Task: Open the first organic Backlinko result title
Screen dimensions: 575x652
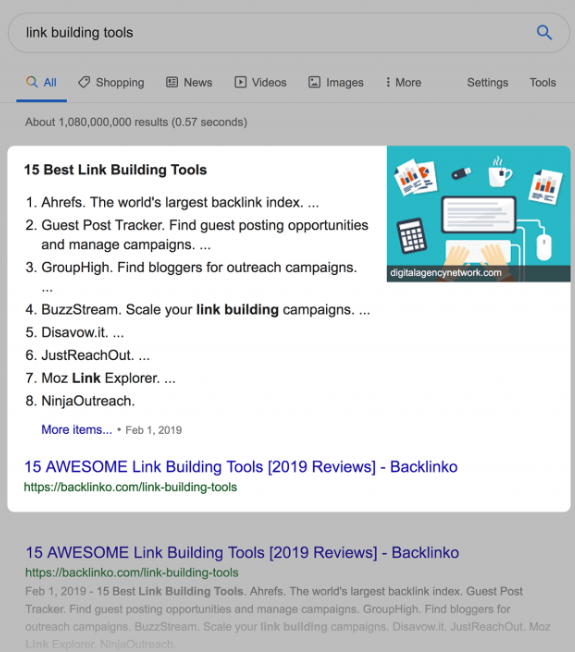Action: click(x=242, y=553)
